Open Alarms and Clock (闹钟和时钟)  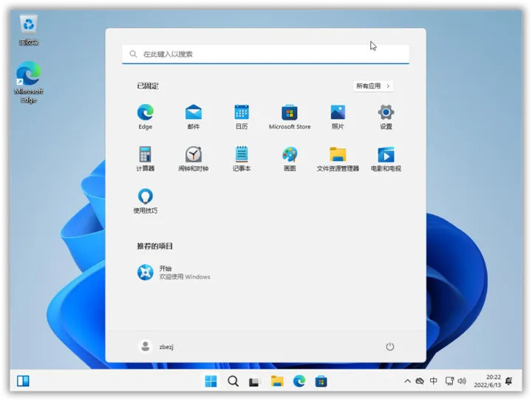[x=194, y=159]
